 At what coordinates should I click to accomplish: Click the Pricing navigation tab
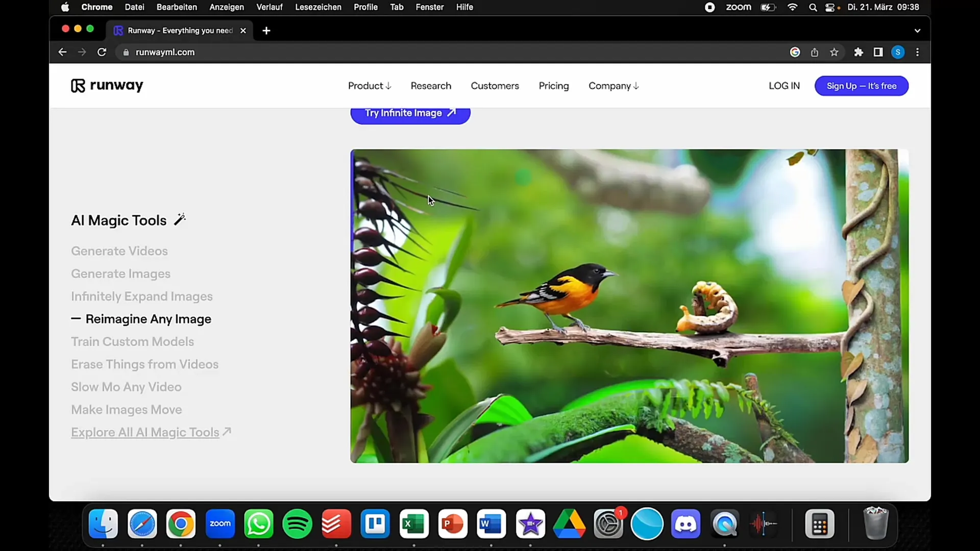click(553, 85)
